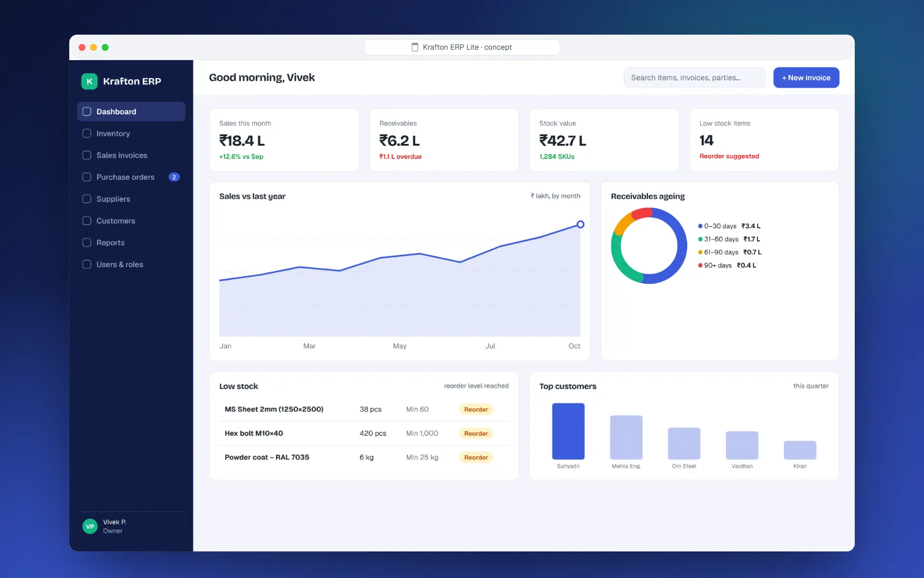
Task: Reorder MS Sheet 2mm item
Action: pyautogui.click(x=476, y=409)
